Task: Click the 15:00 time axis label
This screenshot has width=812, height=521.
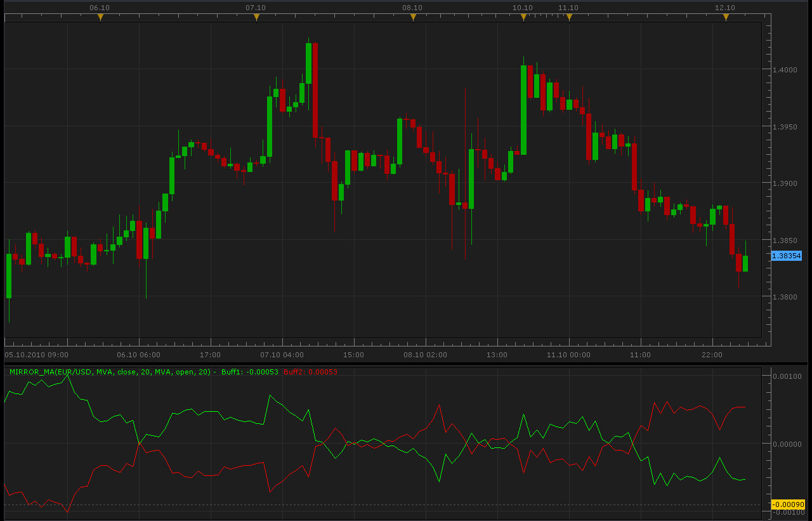Action: pyautogui.click(x=354, y=355)
